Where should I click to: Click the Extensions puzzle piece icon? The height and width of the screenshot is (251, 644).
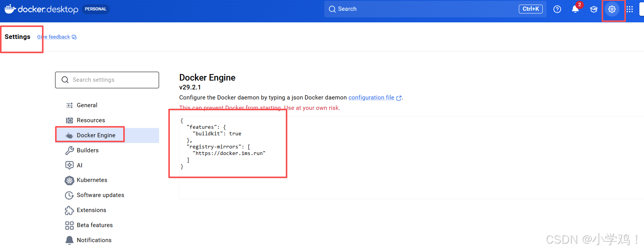[x=69, y=211]
